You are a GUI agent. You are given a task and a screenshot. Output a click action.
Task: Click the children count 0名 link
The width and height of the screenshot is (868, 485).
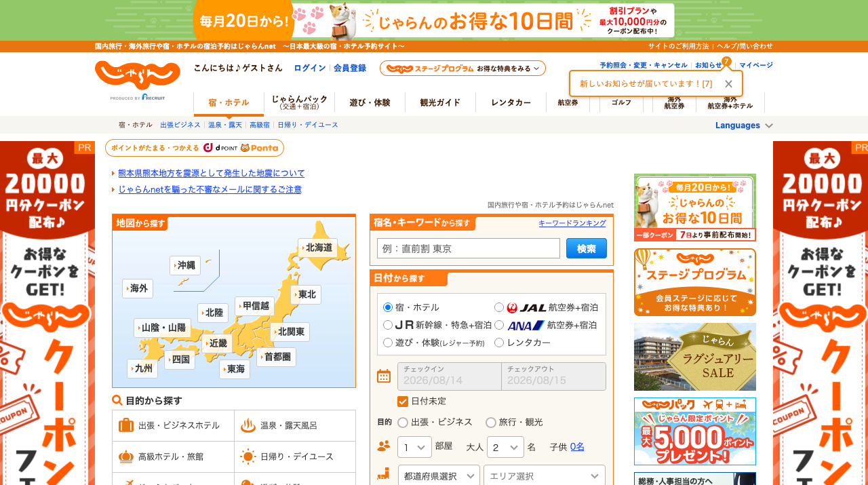(x=577, y=446)
